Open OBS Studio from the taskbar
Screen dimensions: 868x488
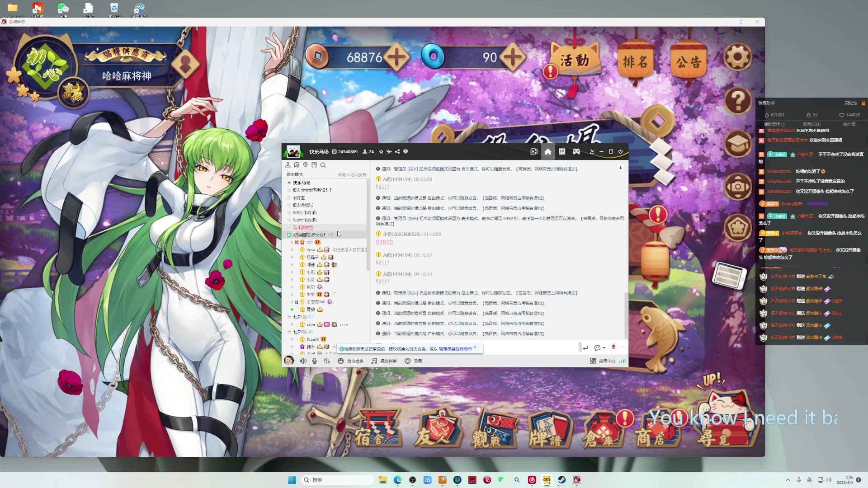(x=413, y=480)
